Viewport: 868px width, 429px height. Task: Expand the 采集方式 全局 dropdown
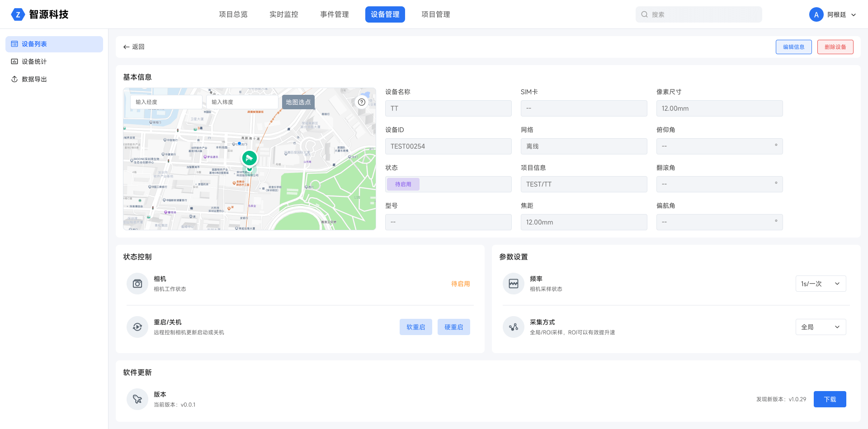(x=821, y=327)
